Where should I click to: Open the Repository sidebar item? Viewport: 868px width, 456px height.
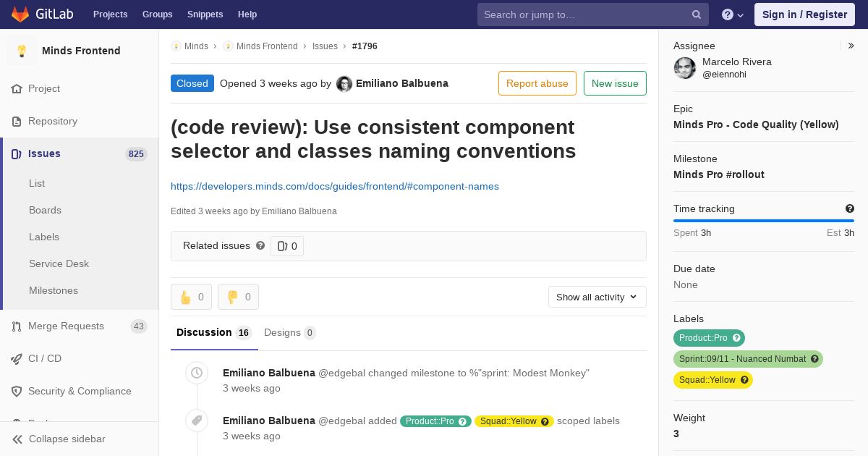(x=80, y=121)
